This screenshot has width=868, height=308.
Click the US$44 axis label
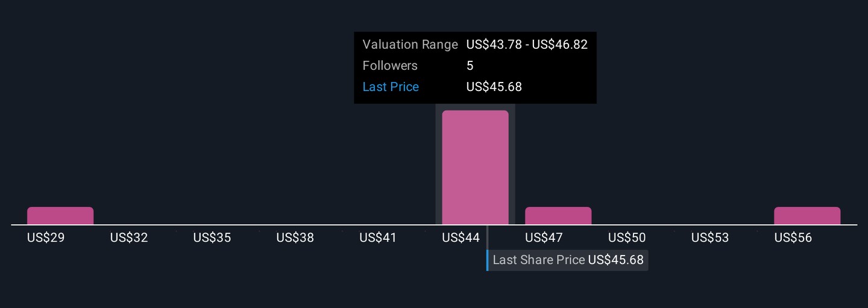(x=461, y=238)
